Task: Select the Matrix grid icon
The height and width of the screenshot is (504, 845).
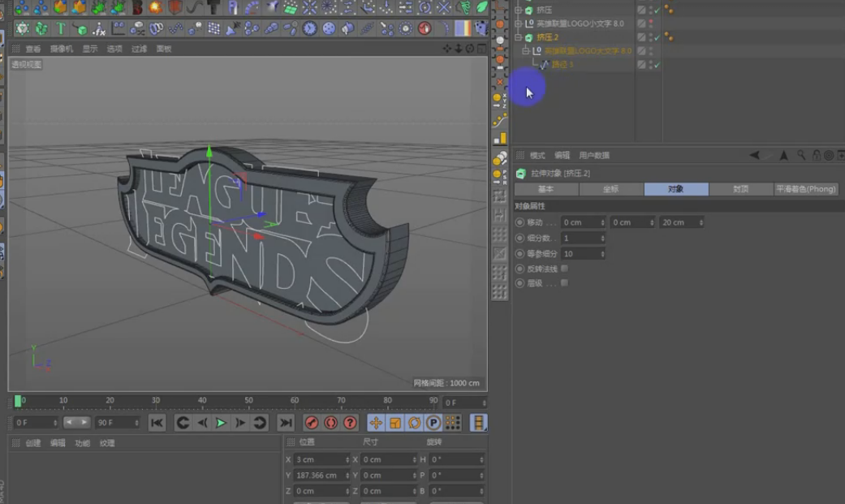Action: click(x=214, y=28)
